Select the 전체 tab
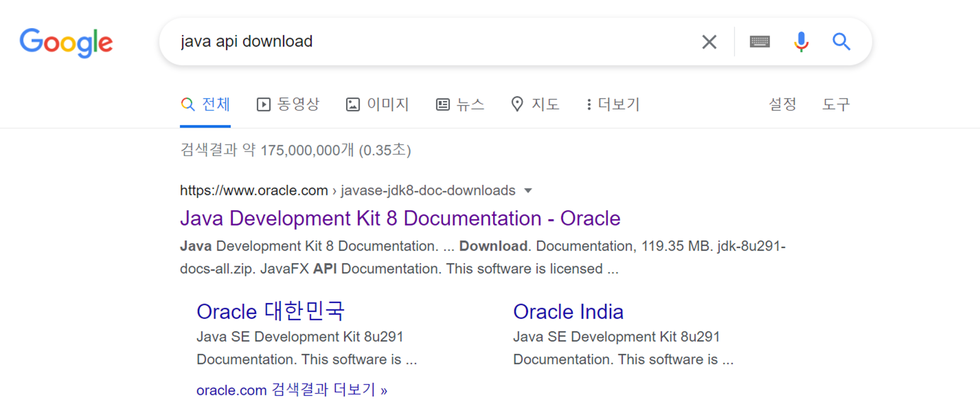The width and height of the screenshot is (980, 413). click(x=205, y=104)
